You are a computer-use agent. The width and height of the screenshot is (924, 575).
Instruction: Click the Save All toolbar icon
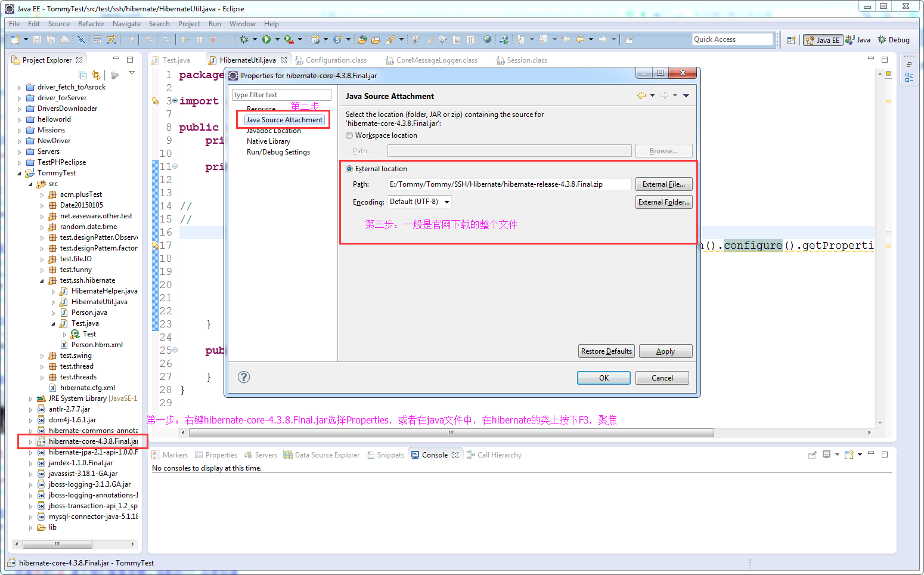pos(51,39)
